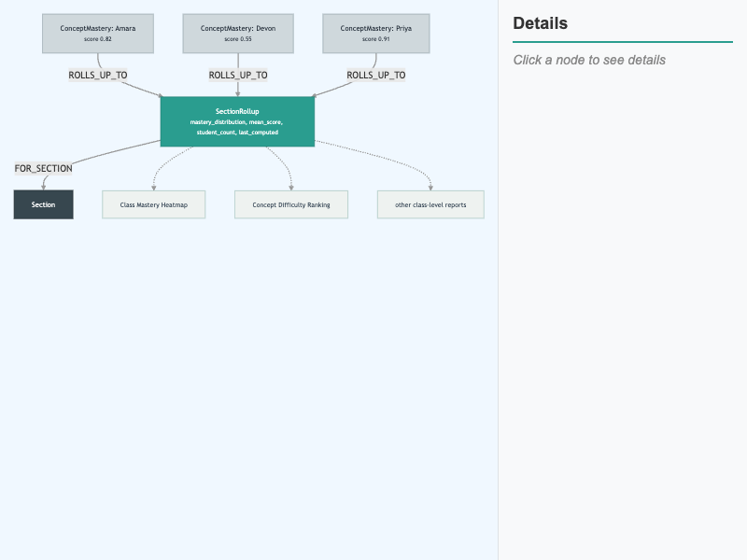Click the mastery_distribution attributes text in SectionRollup
The height and width of the screenshot is (560, 747).
click(x=237, y=127)
